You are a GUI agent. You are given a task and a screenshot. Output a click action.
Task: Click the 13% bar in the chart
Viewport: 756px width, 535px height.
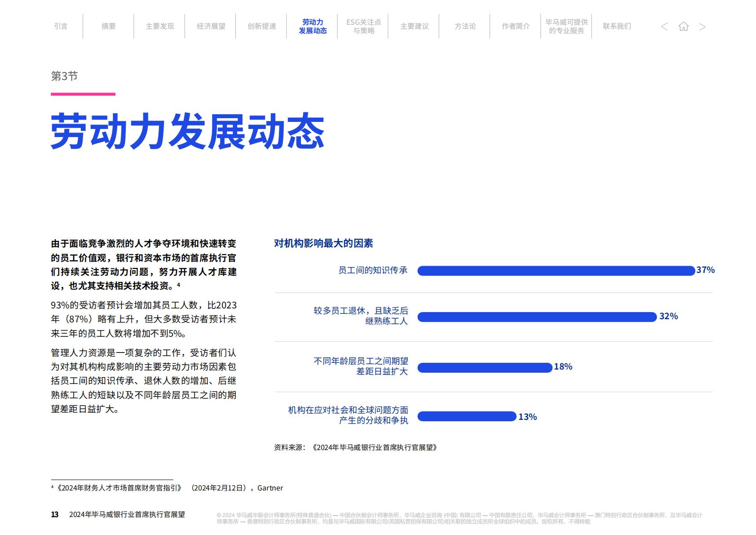point(467,416)
